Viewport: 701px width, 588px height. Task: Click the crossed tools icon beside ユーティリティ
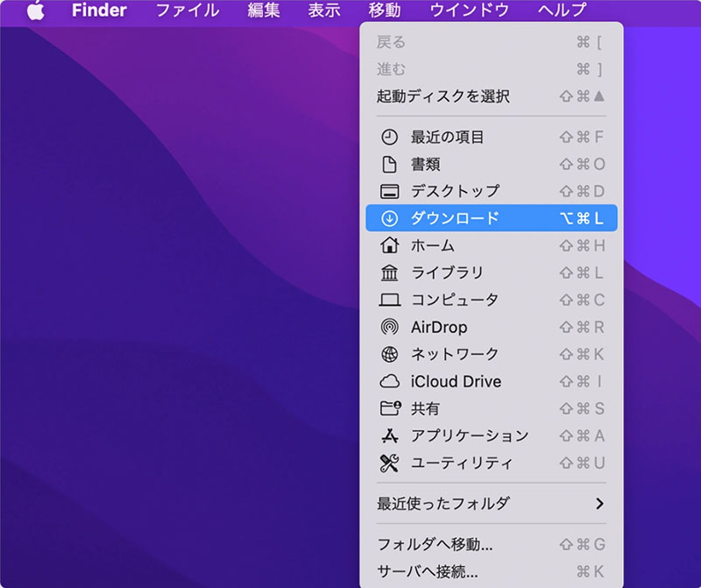point(389,463)
